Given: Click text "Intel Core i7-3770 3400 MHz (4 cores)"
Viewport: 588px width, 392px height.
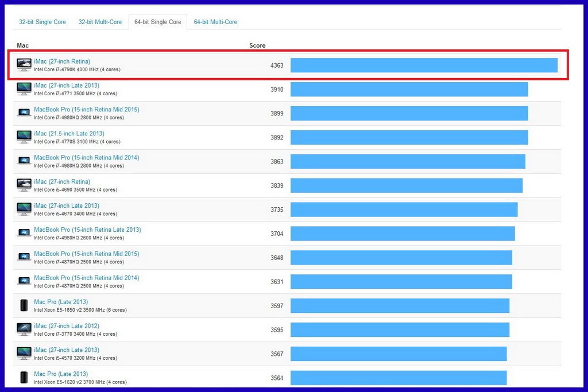Looking at the screenshot, I should coord(75,334).
